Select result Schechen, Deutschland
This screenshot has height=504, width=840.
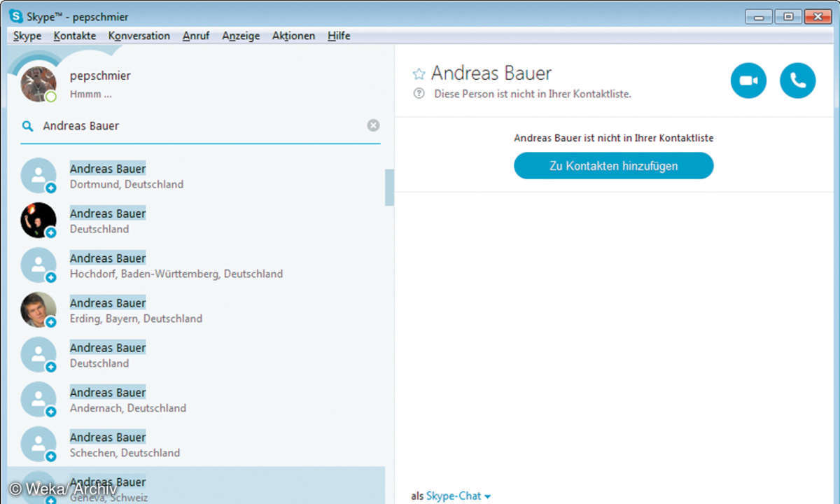(196, 444)
